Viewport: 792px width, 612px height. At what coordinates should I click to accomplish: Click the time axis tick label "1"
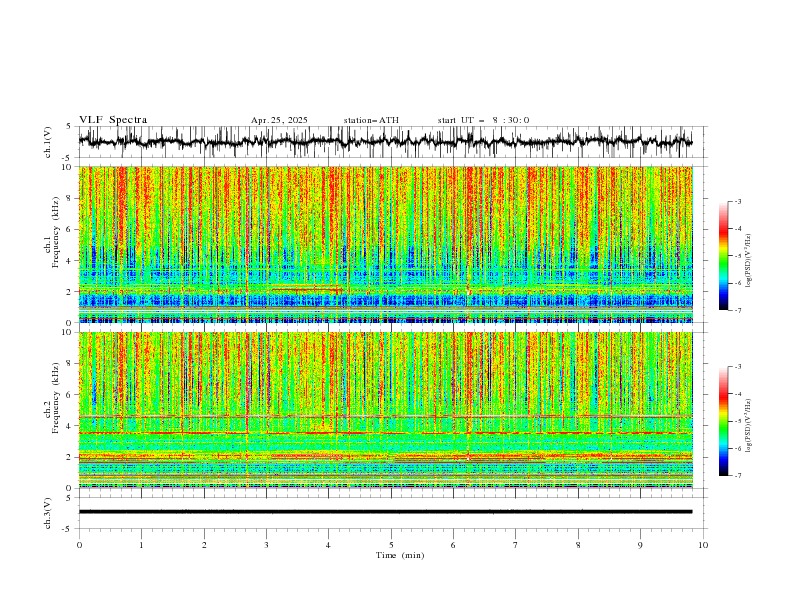141,545
